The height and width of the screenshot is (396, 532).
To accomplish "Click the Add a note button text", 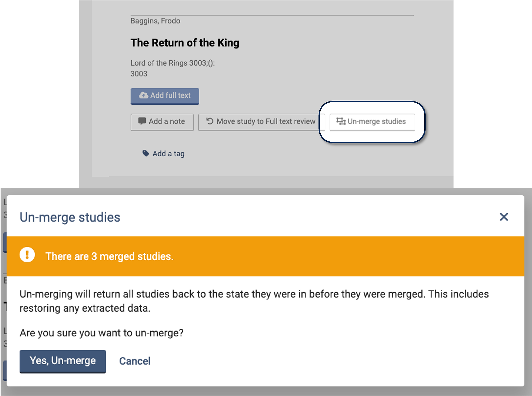I will click(167, 121).
